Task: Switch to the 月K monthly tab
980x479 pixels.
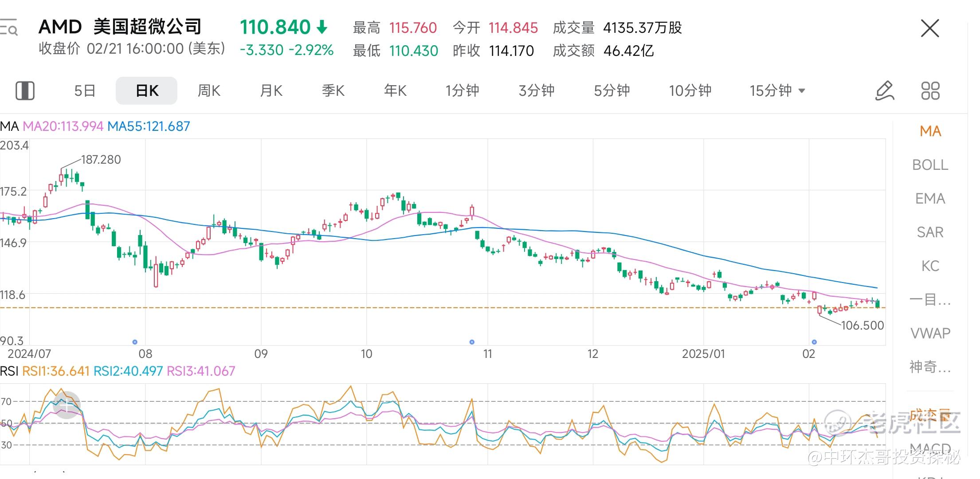Action: pos(271,90)
